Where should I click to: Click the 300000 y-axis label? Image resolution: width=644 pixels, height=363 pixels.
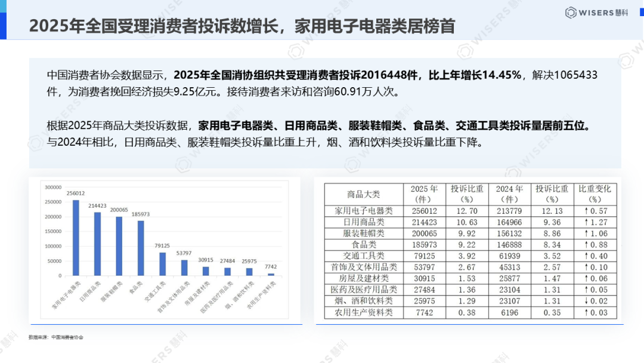click(53, 187)
